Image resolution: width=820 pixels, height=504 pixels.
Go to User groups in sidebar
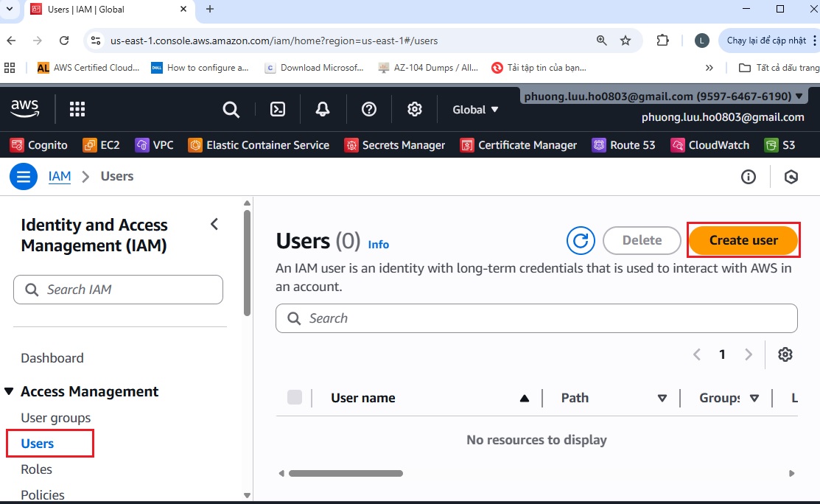point(56,418)
